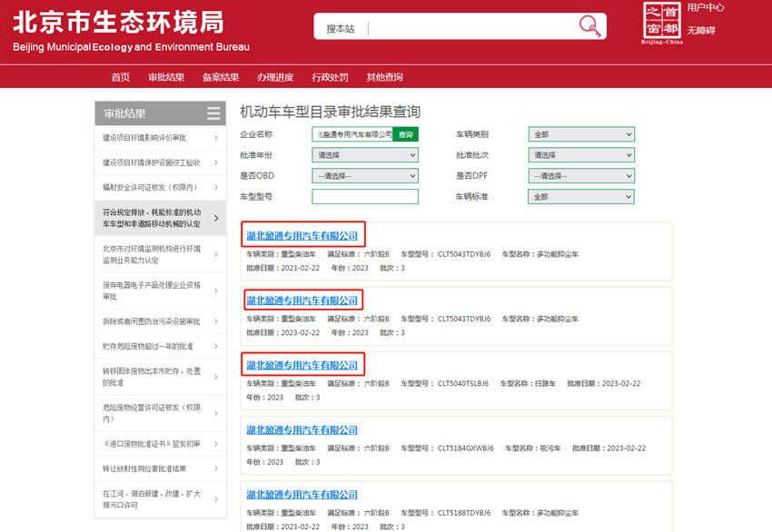The height and width of the screenshot is (532, 772).
Task: Go to the 行政处罚 navigation tab
Action: (330, 77)
